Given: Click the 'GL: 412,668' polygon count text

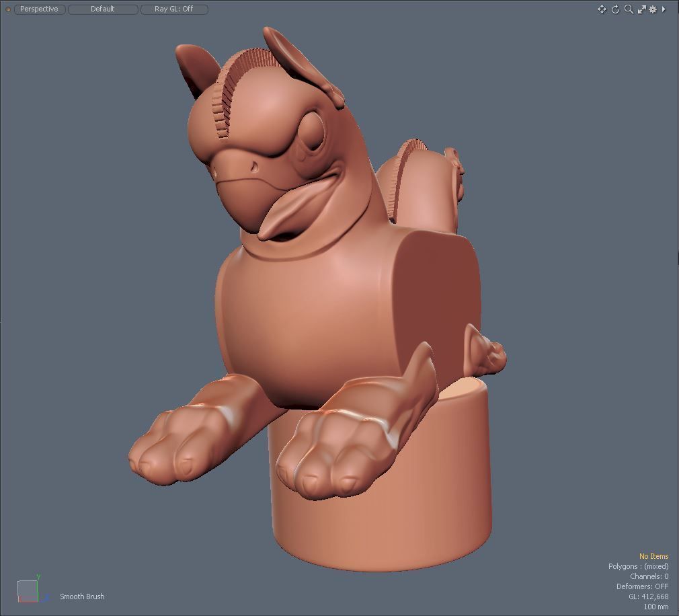Looking at the screenshot, I should click(649, 596).
